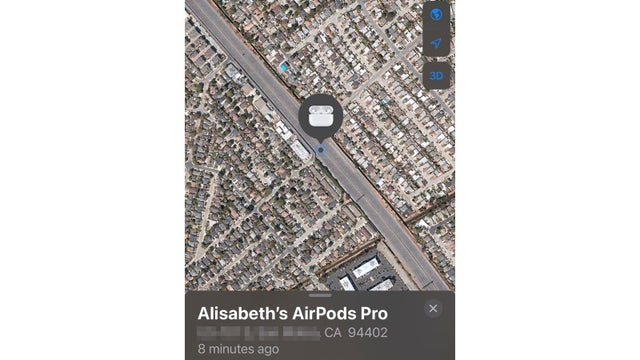
Task: Tap the location tracking arrow icon
Action: click(x=436, y=43)
